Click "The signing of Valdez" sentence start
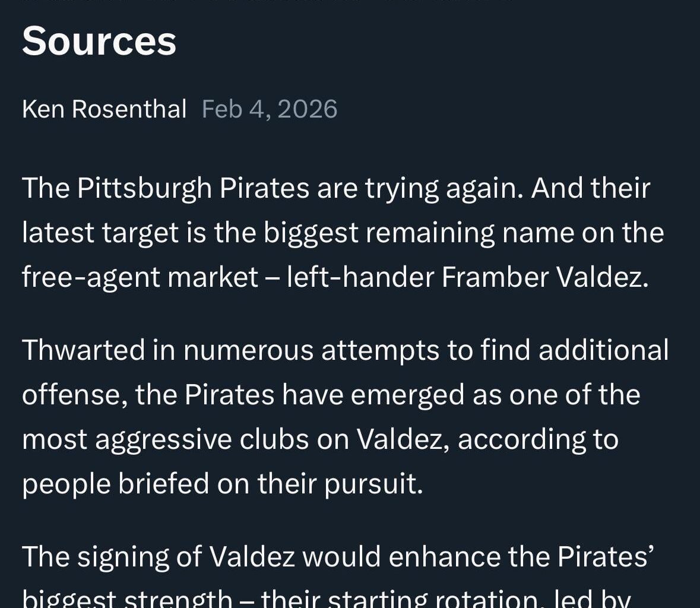This screenshot has width=700, height=608. (158, 556)
